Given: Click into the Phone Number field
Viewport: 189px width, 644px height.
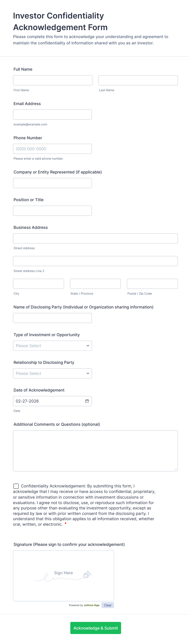Looking at the screenshot, I should pos(52,149).
